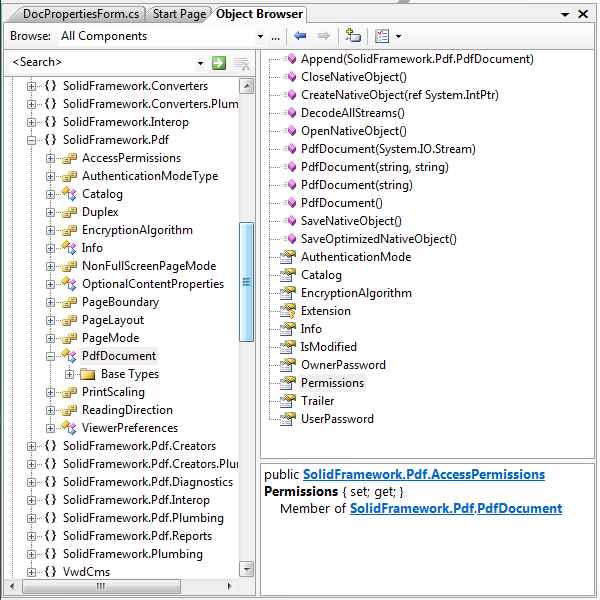Click the Catalog class icon in tree

click(x=69, y=194)
